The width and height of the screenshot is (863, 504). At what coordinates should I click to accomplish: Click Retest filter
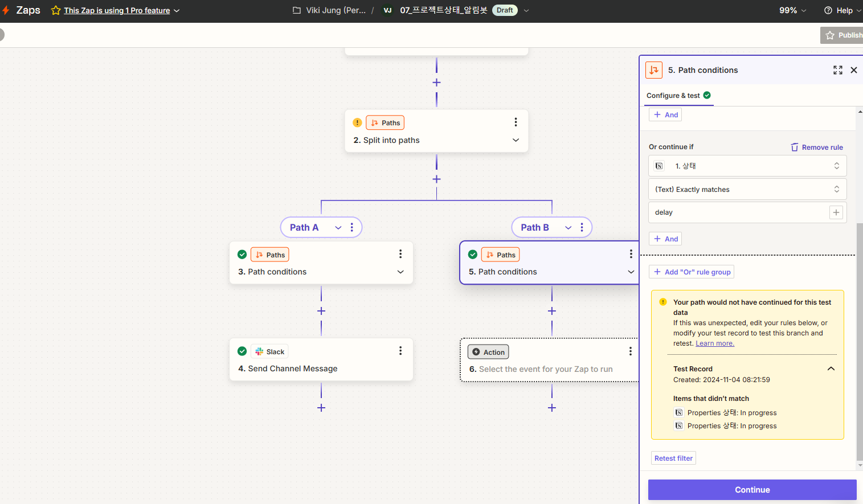[673, 458]
